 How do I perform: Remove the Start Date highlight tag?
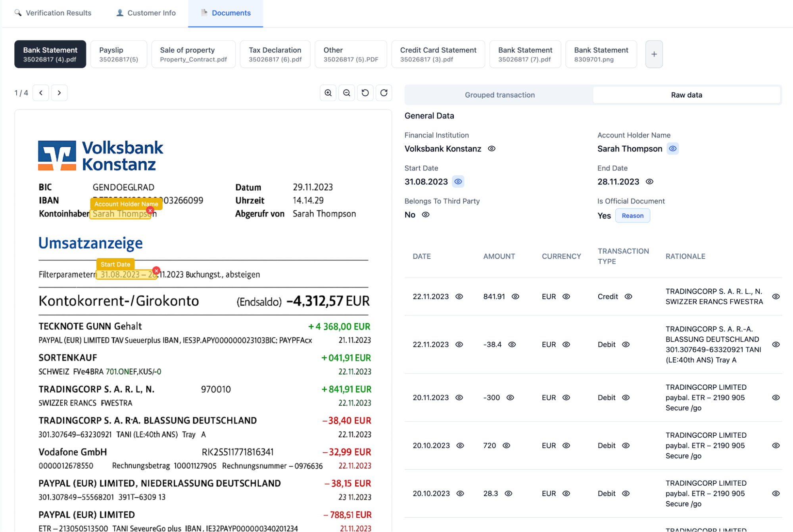[x=156, y=270]
